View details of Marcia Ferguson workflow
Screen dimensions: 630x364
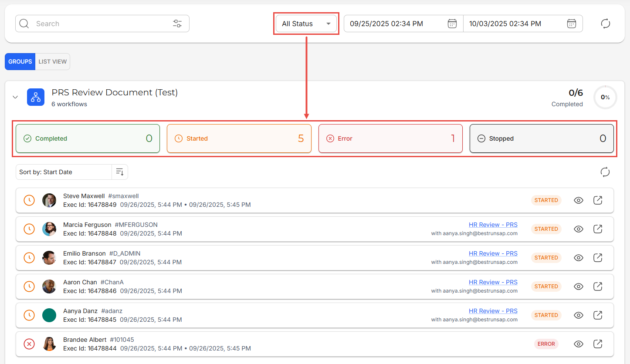click(579, 229)
